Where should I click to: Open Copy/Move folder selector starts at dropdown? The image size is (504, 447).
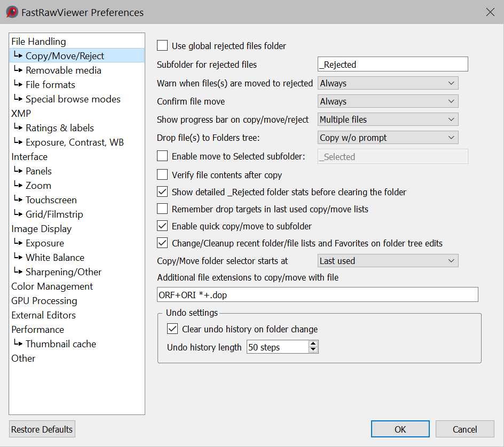[x=388, y=261]
